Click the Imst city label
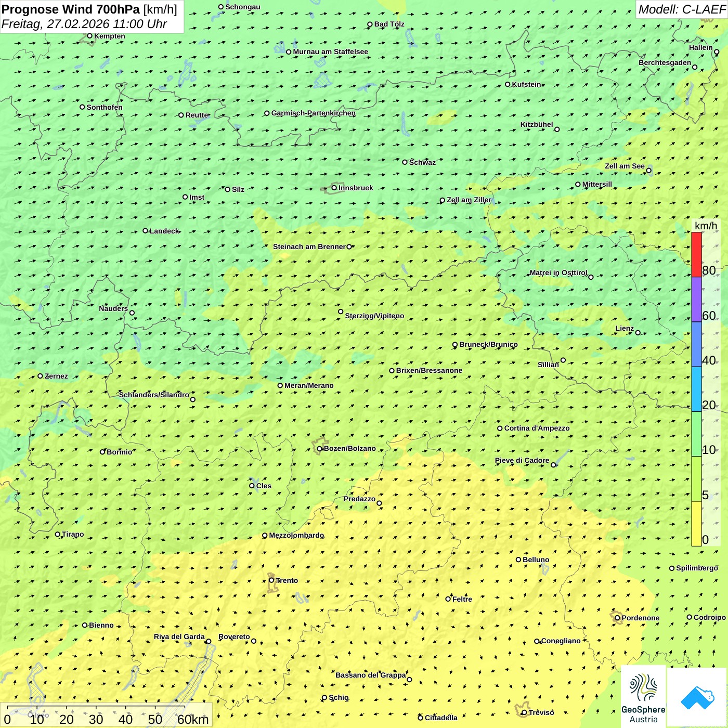Image resolution: width=728 pixels, height=728 pixels. [197, 197]
